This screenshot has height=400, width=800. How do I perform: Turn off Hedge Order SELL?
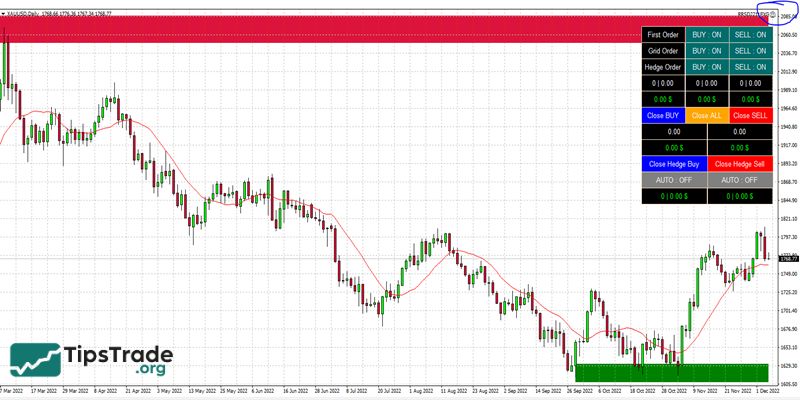tap(750, 67)
